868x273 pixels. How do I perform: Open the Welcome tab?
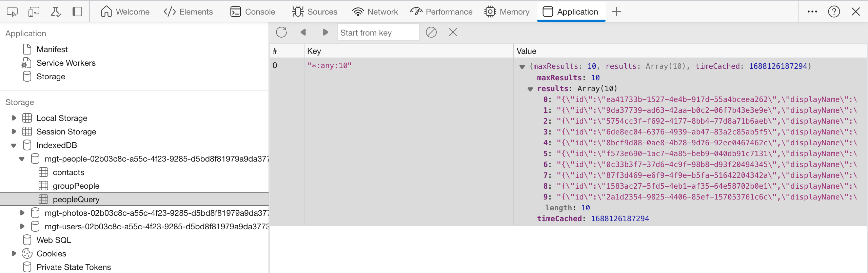(125, 12)
